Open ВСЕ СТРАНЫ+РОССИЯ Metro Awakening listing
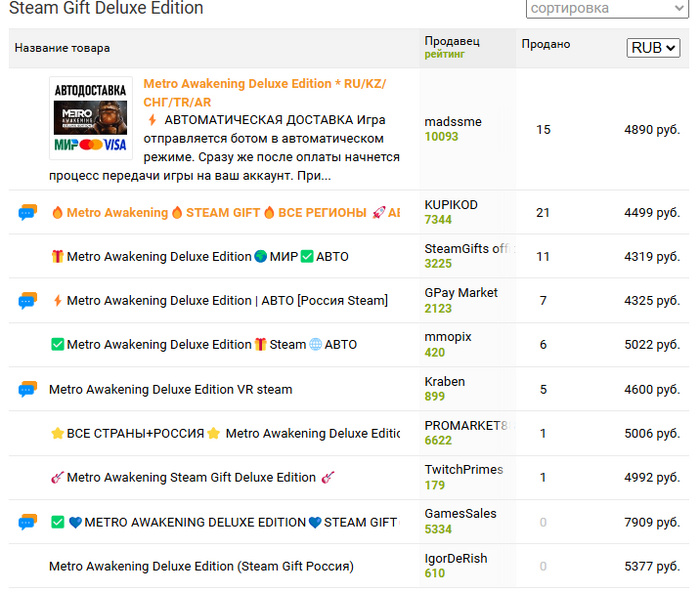Image resolution: width=700 pixels, height=592 pixels. coord(226,433)
